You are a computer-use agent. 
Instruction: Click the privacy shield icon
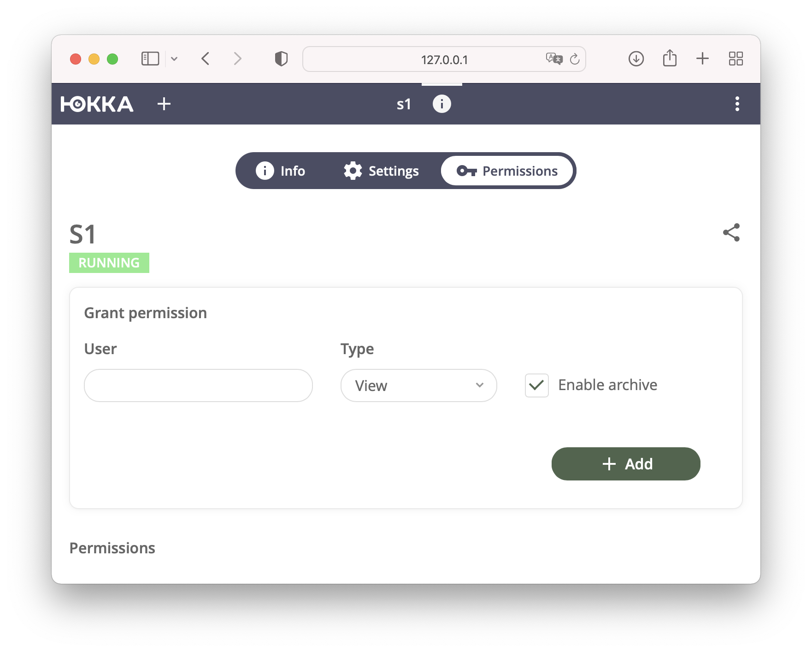click(x=281, y=59)
